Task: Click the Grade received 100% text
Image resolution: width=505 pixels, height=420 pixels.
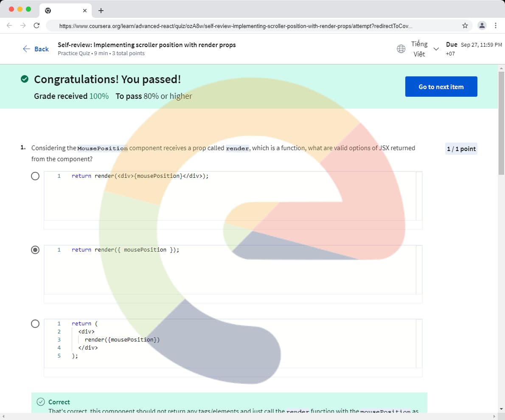Action: (x=71, y=96)
